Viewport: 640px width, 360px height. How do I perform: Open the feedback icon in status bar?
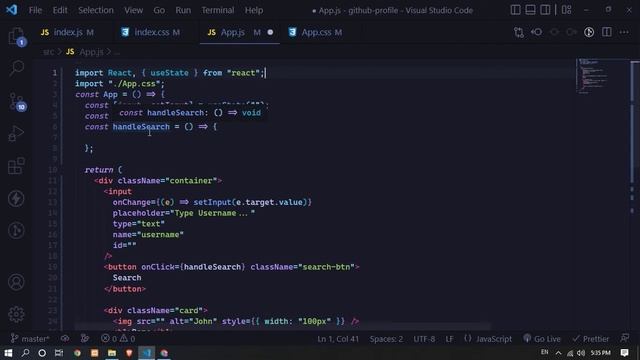[624, 338]
